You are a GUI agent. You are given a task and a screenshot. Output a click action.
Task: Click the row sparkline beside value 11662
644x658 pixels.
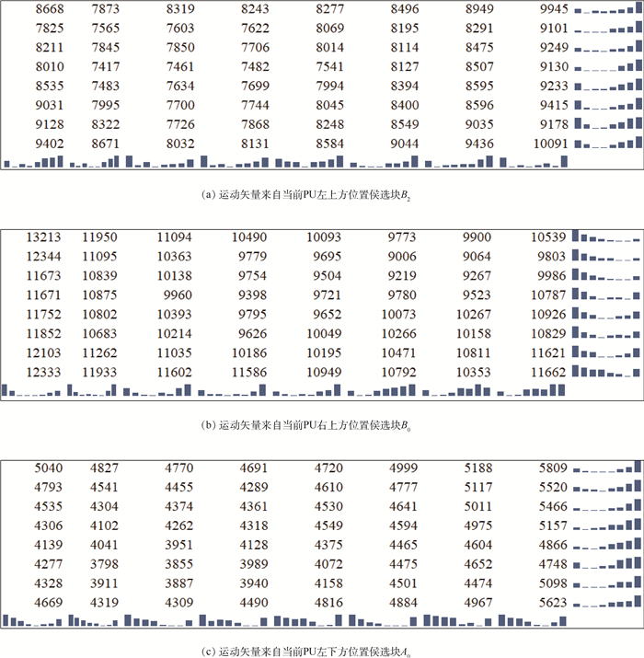pos(607,372)
